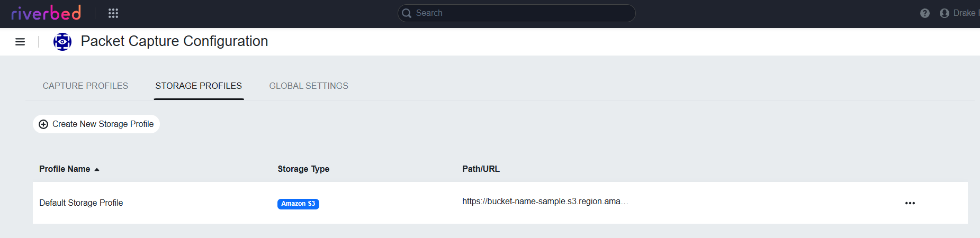Toggle the Profile Name sort arrow
The image size is (980, 238).
pos(97,169)
